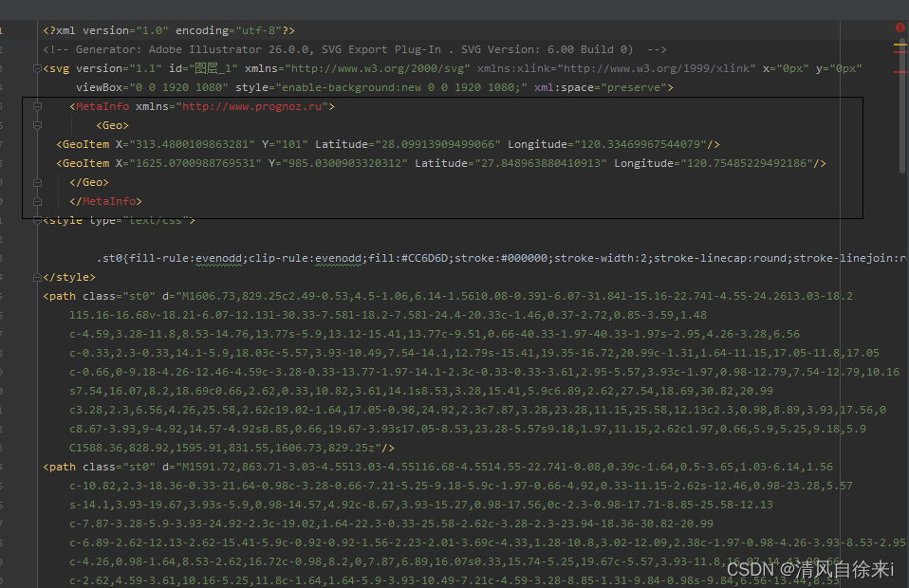Click the fold icon beside the second path element

(37, 466)
